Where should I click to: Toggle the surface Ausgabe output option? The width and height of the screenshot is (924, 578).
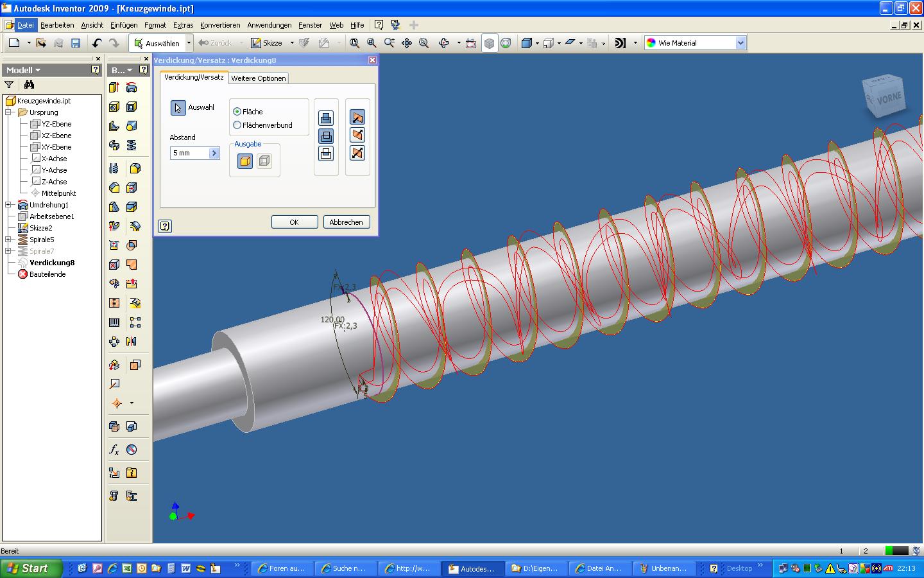coord(264,161)
